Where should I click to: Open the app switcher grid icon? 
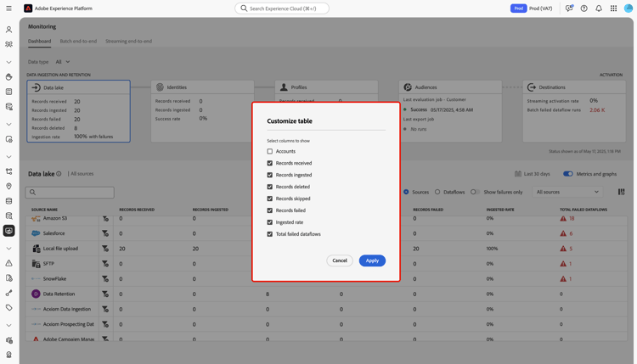pyautogui.click(x=613, y=8)
